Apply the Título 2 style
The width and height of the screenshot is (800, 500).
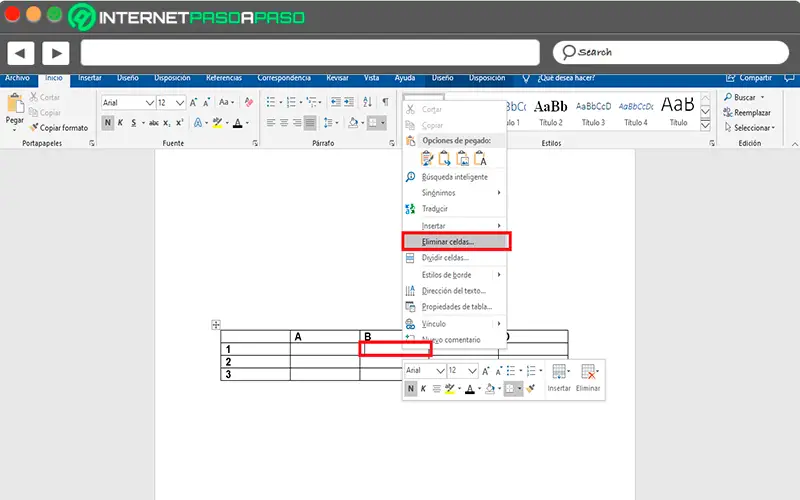pyautogui.click(x=551, y=112)
